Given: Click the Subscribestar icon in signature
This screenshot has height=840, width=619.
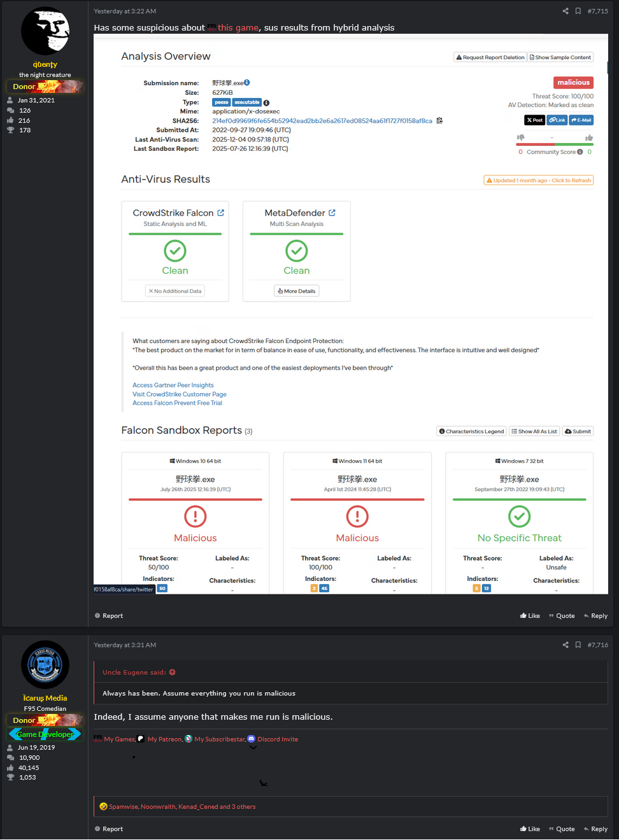Looking at the screenshot, I should point(189,739).
